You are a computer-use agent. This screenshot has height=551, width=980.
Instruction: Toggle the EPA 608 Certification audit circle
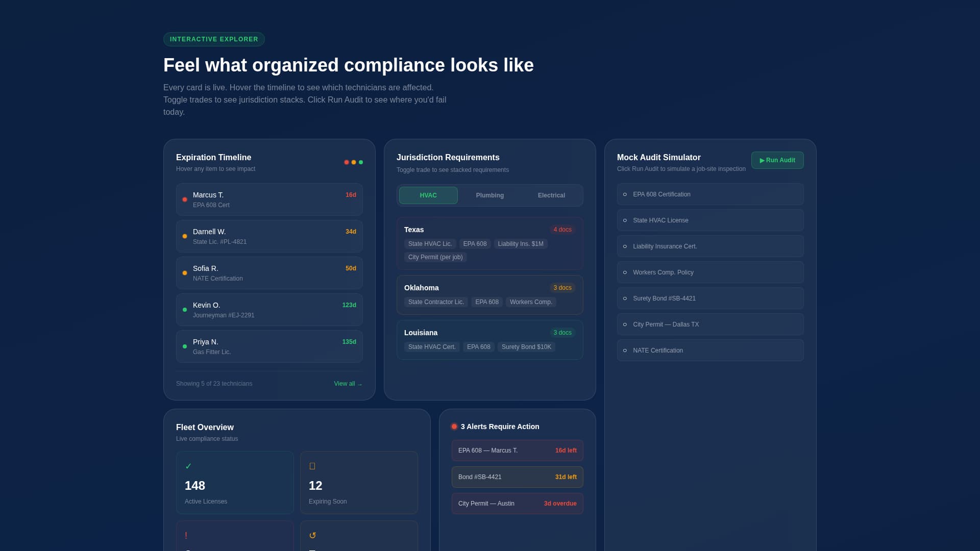625,194
